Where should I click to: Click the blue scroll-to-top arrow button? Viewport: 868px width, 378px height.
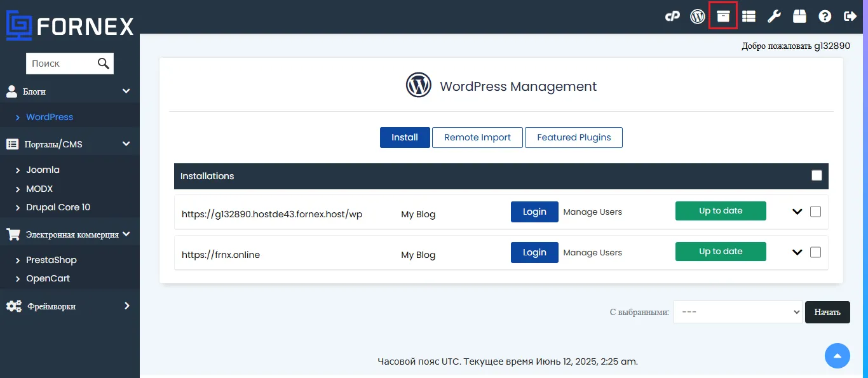click(837, 356)
